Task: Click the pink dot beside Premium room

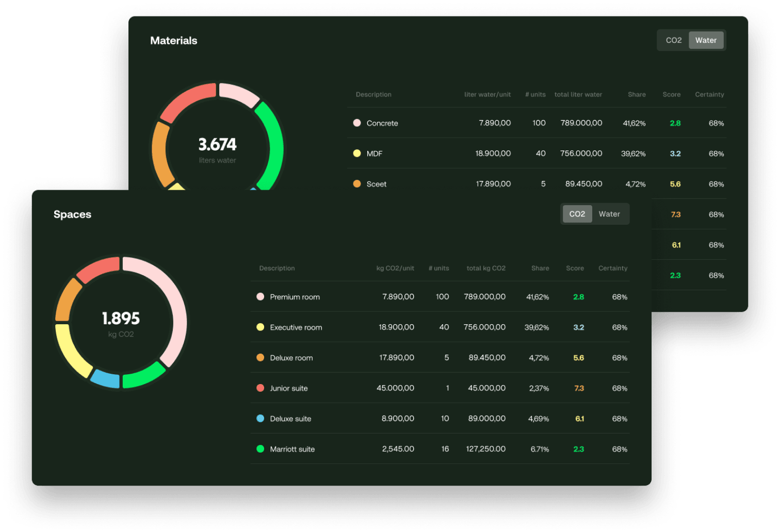Action: (x=260, y=296)
